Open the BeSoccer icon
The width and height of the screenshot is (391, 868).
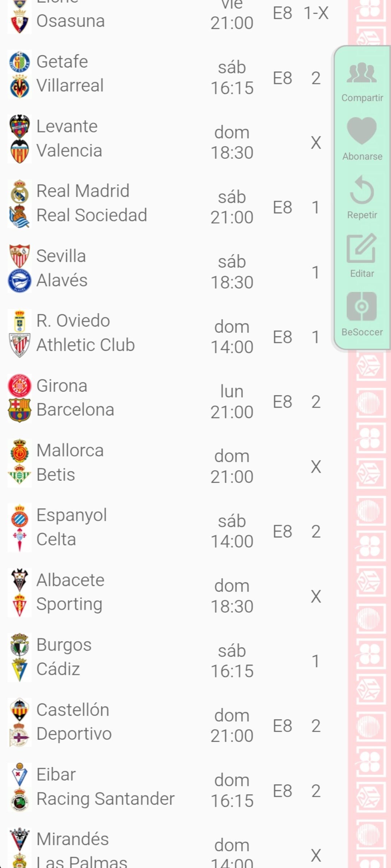(x=362, y=307)
